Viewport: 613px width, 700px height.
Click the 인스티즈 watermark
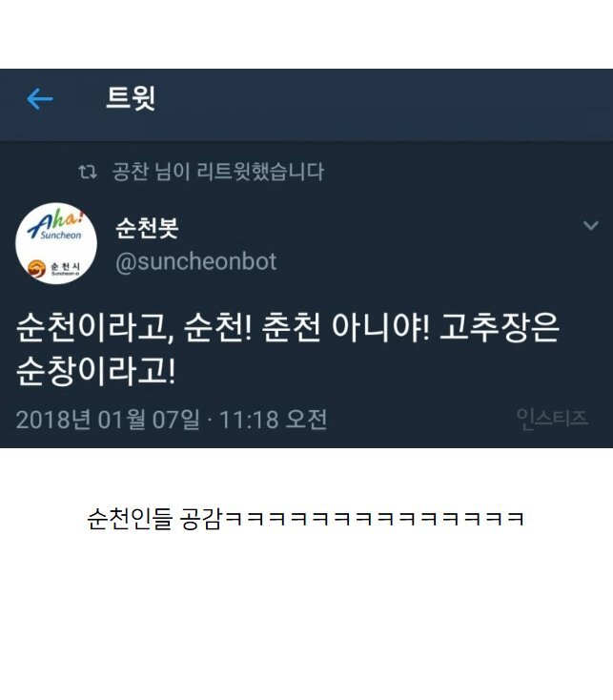click(552, 419)
